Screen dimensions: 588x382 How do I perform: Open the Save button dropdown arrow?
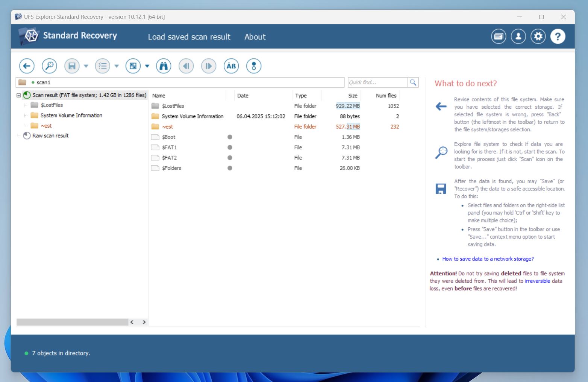click(86, 66)
